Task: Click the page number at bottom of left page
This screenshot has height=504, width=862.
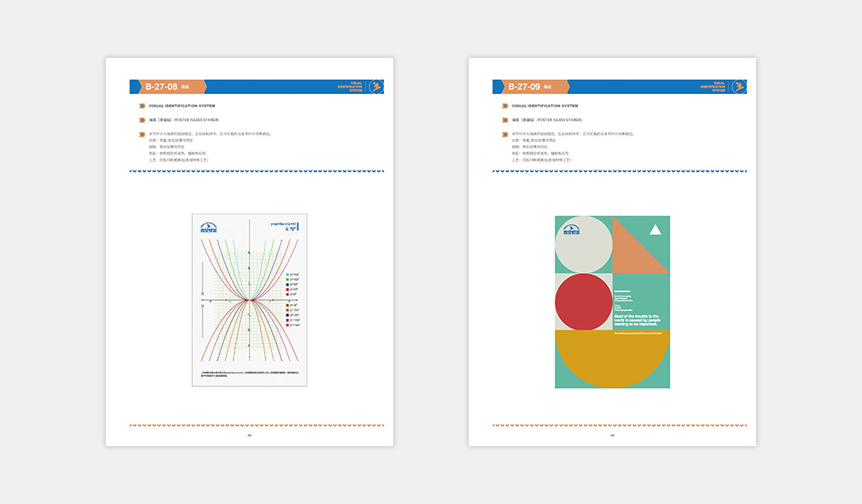Action: coord(249,435)
